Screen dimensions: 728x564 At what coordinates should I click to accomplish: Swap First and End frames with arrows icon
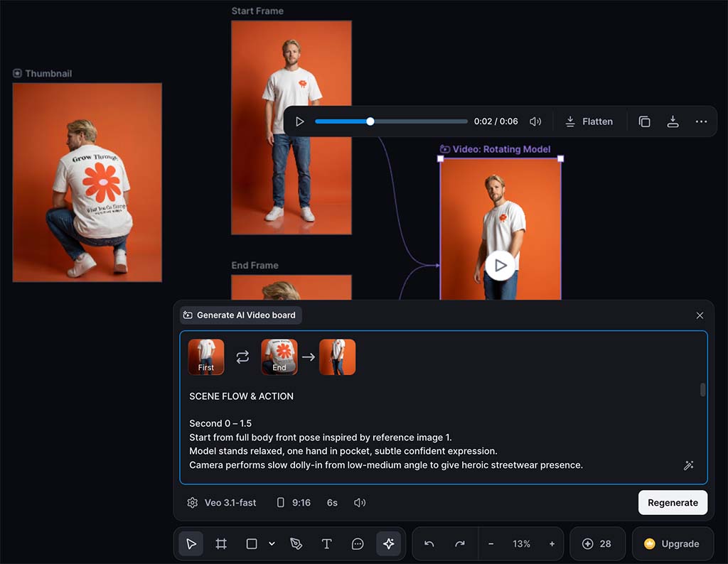pos(242,357)
